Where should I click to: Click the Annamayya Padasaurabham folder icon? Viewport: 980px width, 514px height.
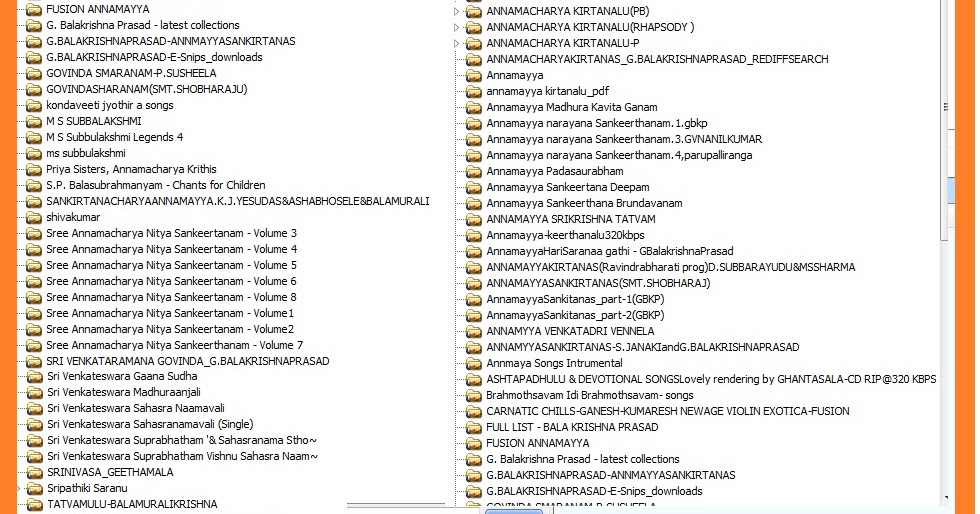pos(474,171)
